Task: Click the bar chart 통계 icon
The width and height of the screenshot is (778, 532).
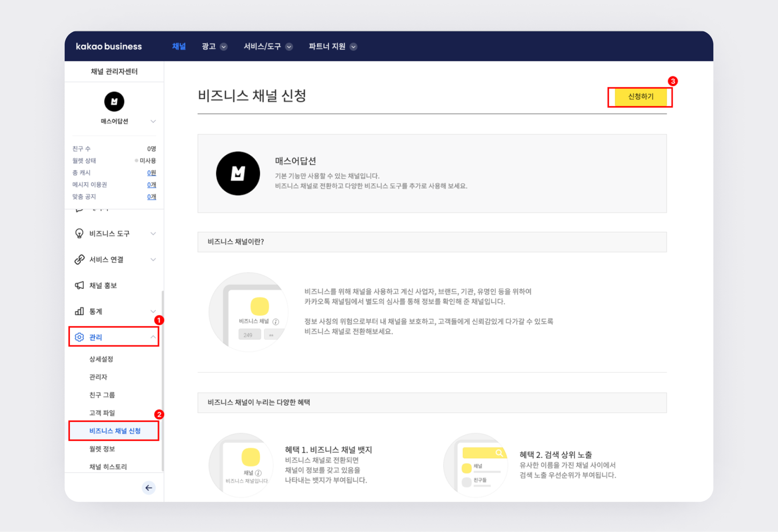Action: (79, 311)
